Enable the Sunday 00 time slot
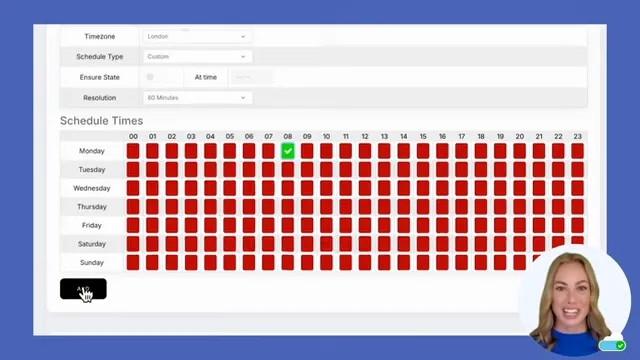640x360 pixels. coord(133,262)
